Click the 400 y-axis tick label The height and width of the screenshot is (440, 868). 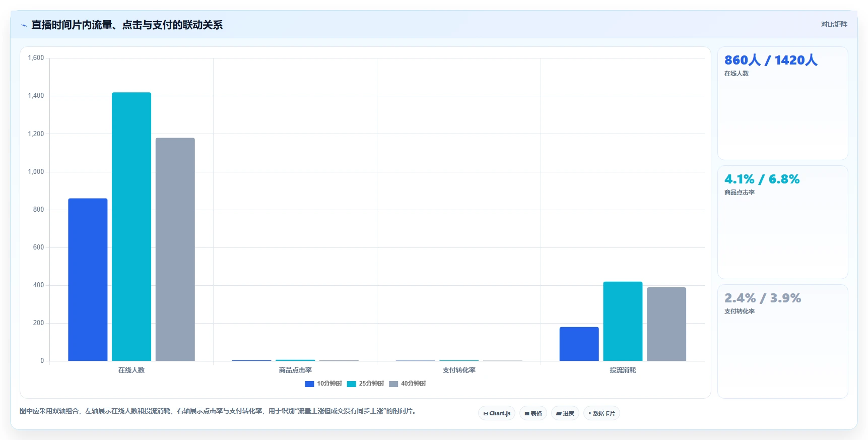point(38,285)
